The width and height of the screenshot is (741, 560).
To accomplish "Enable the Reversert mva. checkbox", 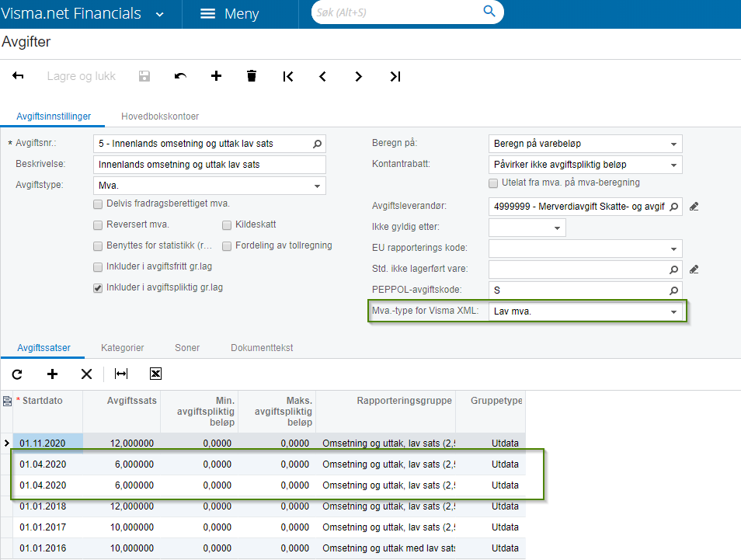I will pyautogui.click(x=98, y=225).
